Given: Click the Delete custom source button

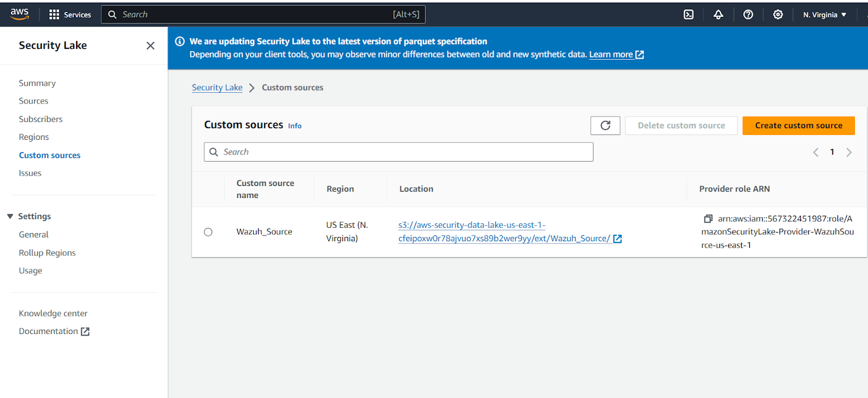Looking at the screenshot, I should tap(681, 125).
